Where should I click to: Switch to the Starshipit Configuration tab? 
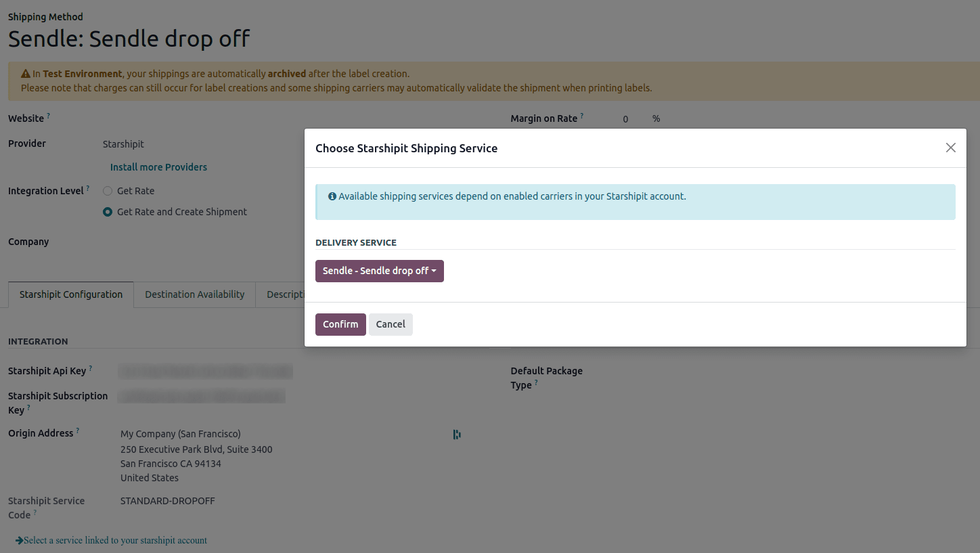tap(70, 294)
